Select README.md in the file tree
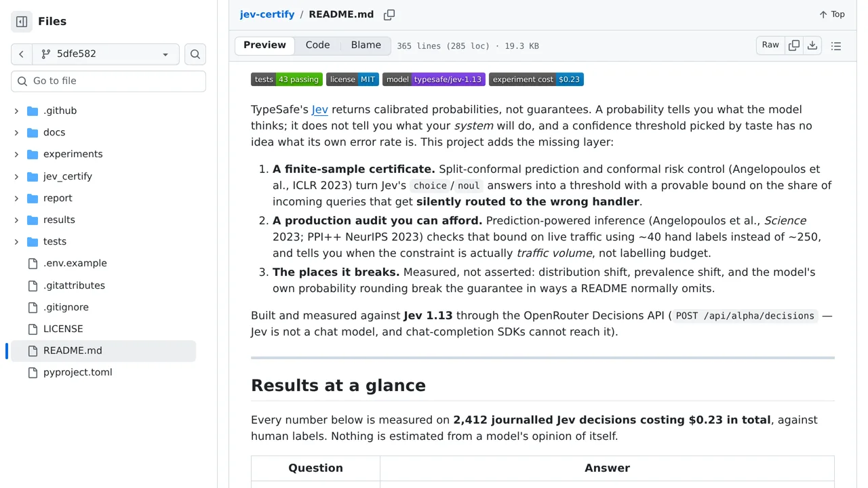The image size is (868, 488). pyautogui.click(x=103, y=350)
